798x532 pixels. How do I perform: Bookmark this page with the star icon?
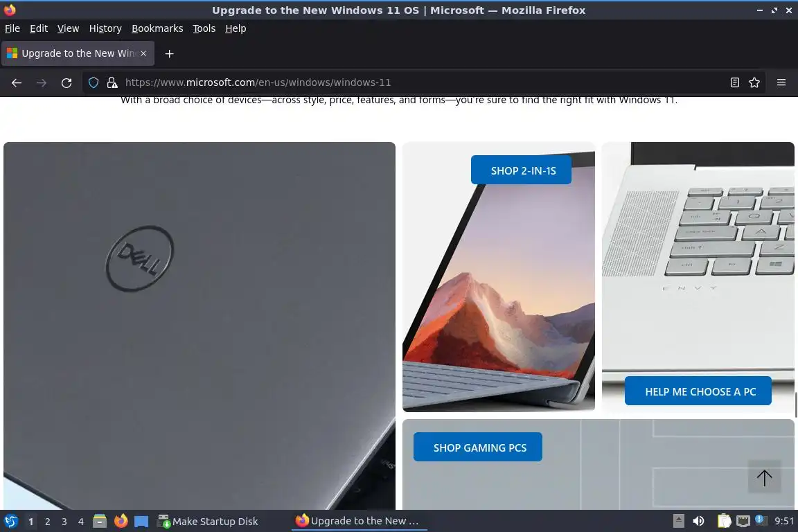coord(754,82)
